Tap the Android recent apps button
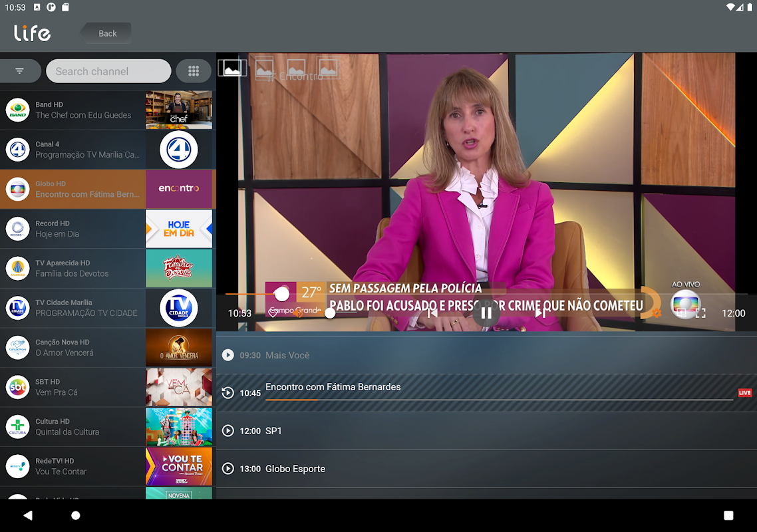Image resolution: width=757 pixels, height=532 pixels. (728, 515)
